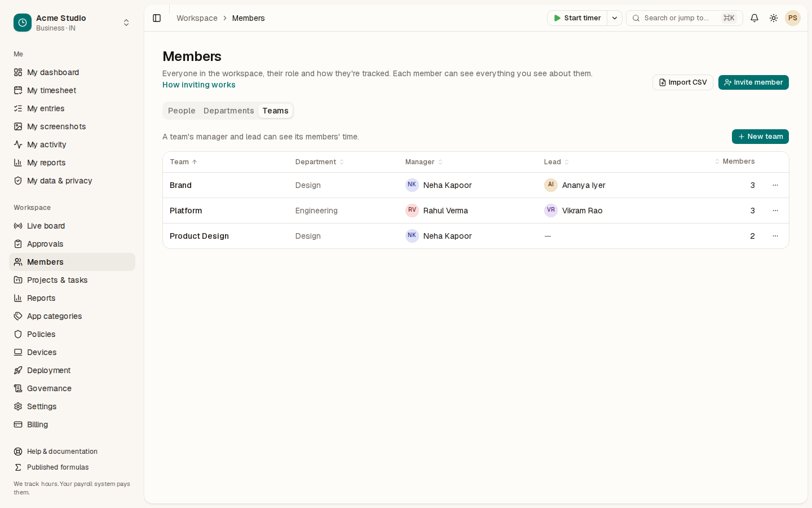Sort table by Lead column
This screenshot has height=508, width=812.
(557, 162)
